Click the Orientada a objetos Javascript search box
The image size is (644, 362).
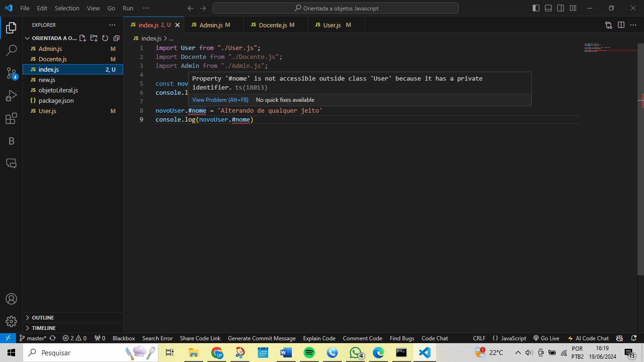[335, 8]
